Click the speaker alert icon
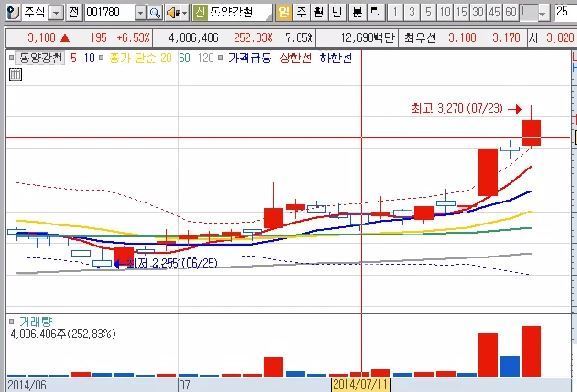This screenshot has height=392, width=577. coord(173,13)
